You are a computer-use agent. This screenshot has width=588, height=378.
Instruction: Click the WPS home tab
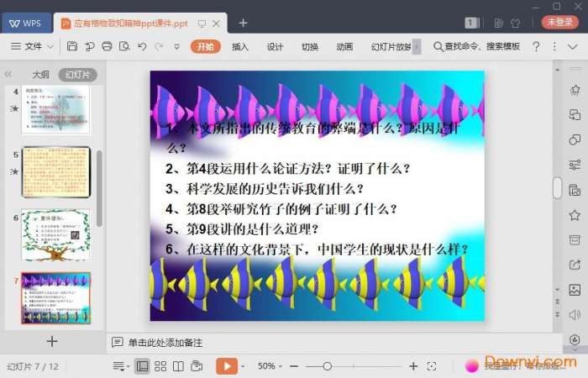[x=26, y=24]
